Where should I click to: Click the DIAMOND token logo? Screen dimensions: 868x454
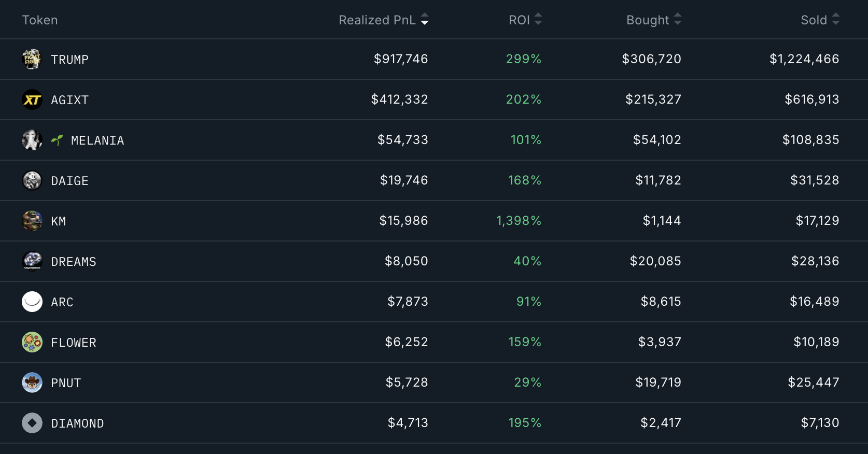[32, 423]
